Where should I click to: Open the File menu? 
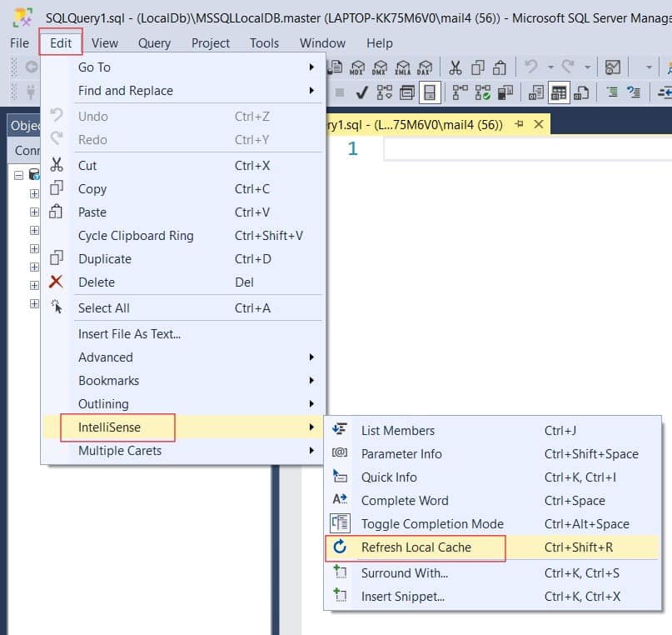coord(19,42)
